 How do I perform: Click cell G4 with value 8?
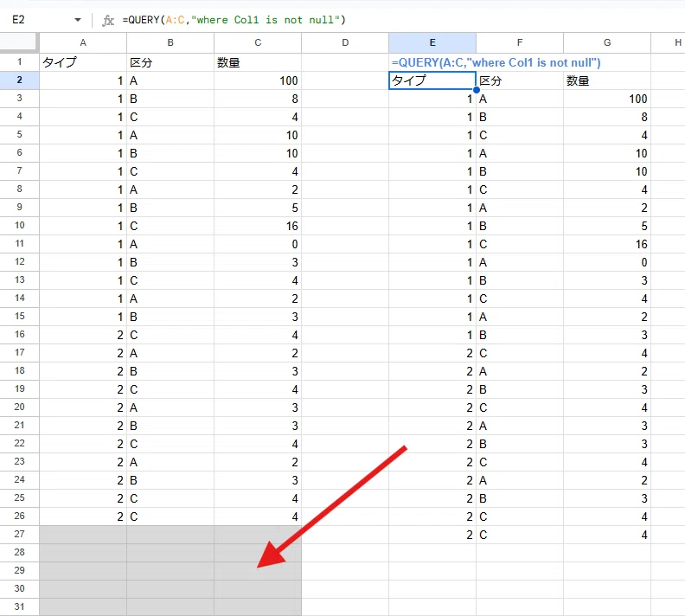click(x=607, y=117)
